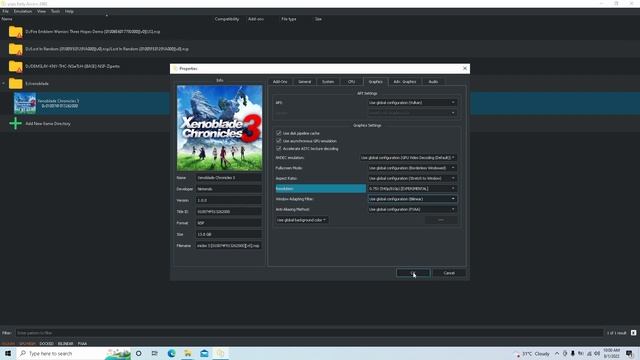Launch Microsoft Edge from taskbar

pos(171,353)
